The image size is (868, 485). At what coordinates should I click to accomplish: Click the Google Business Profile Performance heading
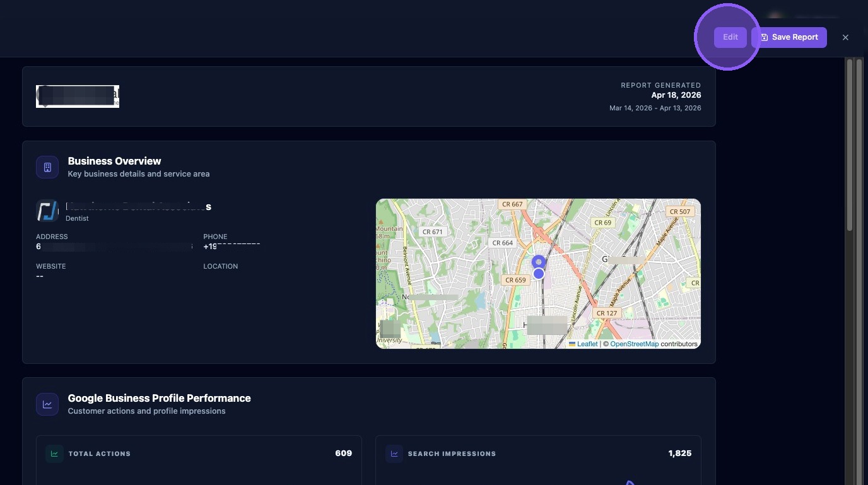tap(159, 398)
